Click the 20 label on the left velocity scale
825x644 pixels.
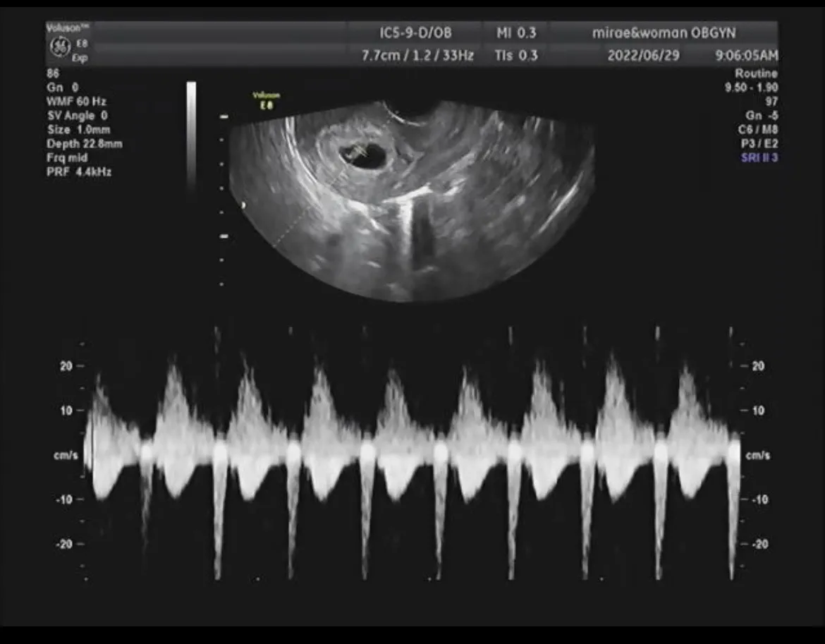[66, 365]
